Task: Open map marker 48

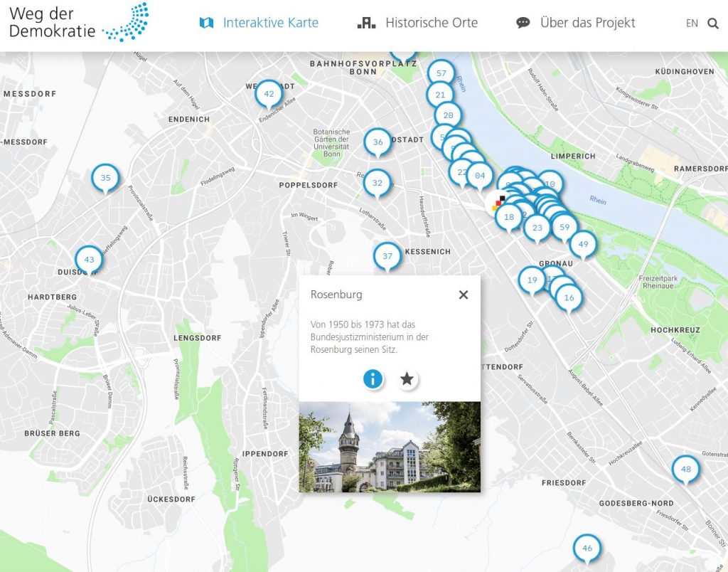Action: pos(685,470)
